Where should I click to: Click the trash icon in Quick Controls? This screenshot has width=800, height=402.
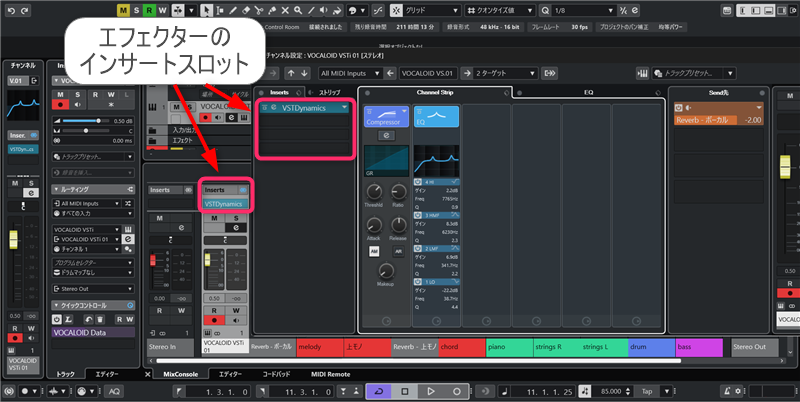(101, 319)
